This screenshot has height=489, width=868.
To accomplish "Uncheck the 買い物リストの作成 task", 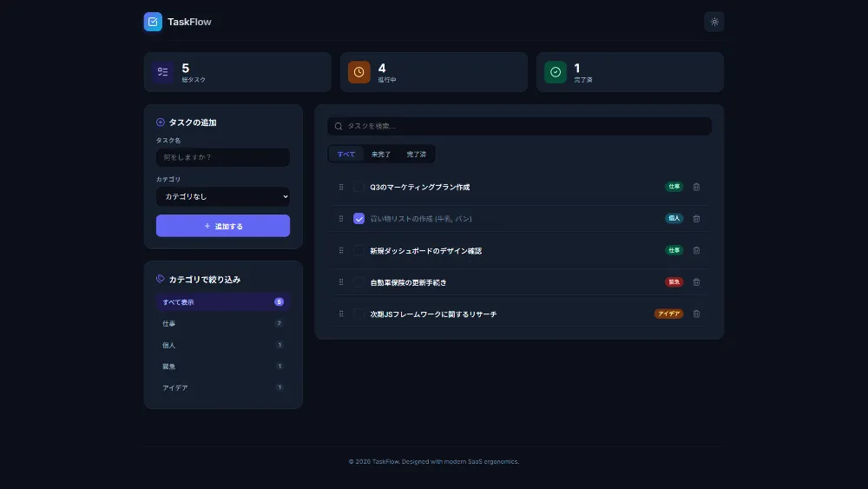I will [358, 219].
